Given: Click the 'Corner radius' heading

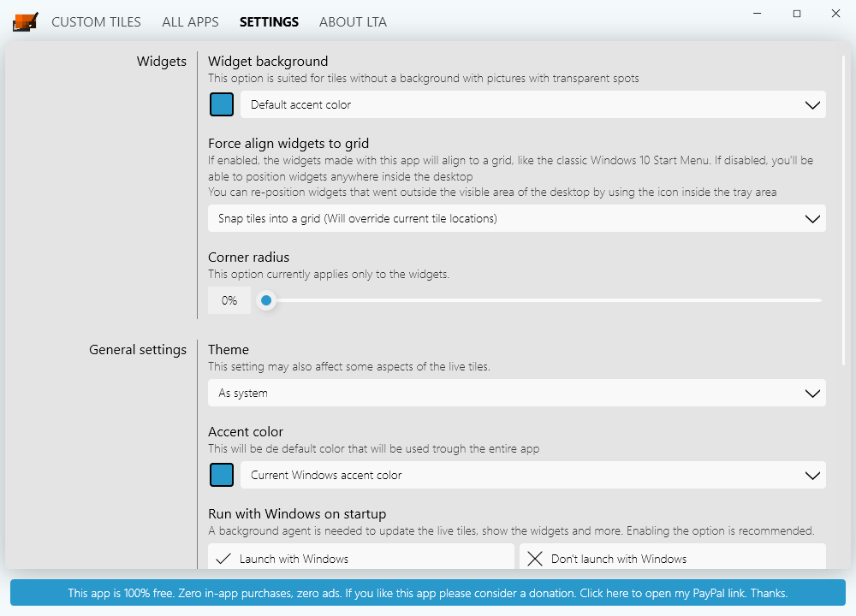Looking at the screenshot, I should (248, 257).
